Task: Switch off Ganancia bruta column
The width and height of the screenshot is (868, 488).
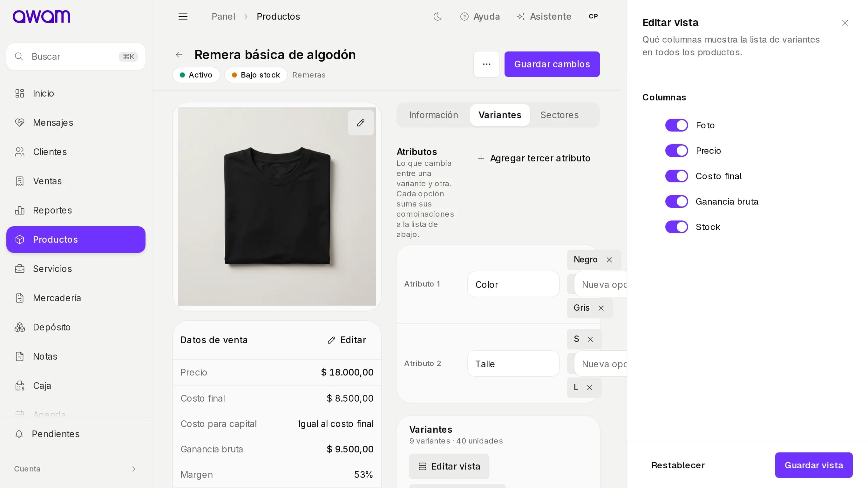Action: pos(676,201)
